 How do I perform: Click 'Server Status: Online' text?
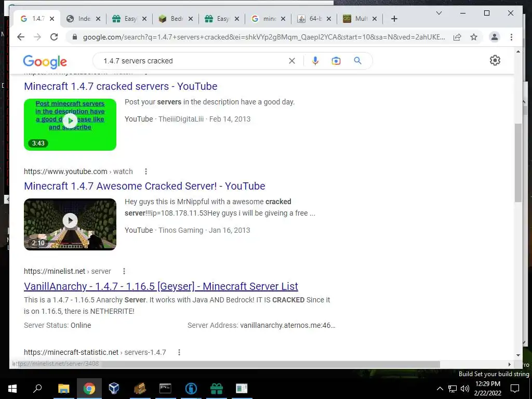(57, 325)
